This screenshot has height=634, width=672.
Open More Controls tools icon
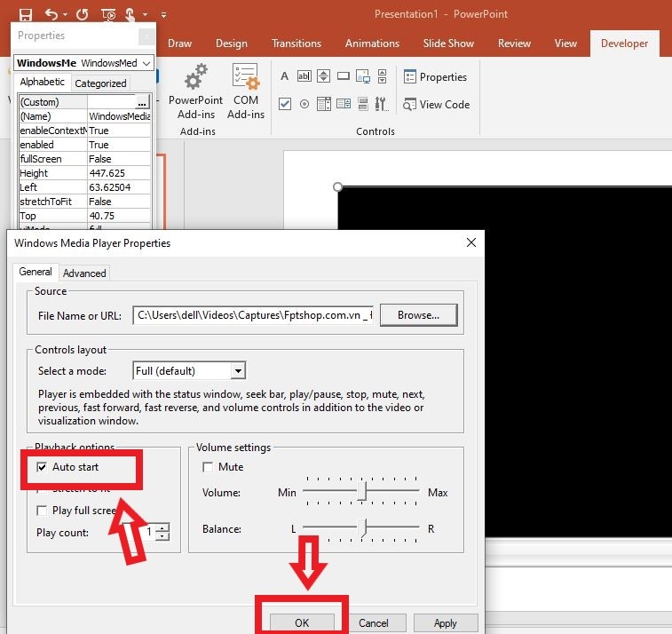[382, 104]
